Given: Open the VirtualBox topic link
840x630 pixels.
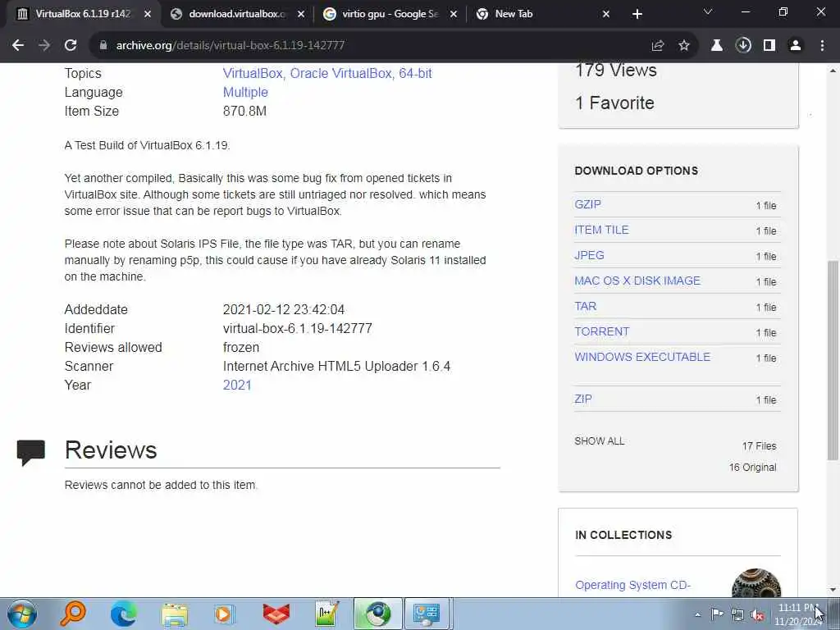Looking at the screenshot, I should click(253, 73).
